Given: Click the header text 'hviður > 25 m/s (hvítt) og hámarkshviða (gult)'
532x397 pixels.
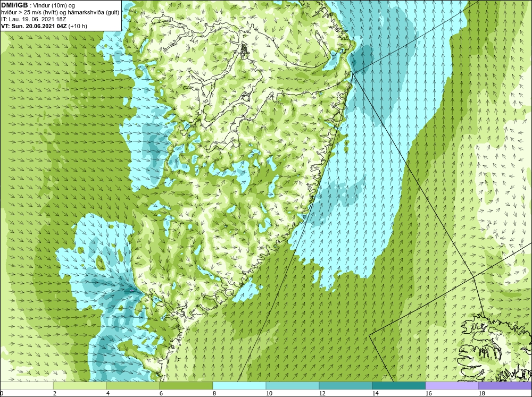Looking at the screenshot, I should [60, 13].
